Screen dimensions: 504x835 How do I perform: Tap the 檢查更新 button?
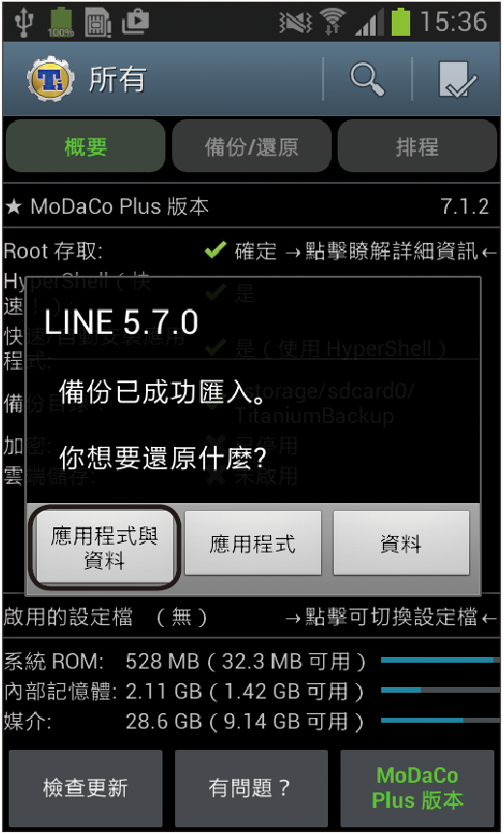85,788
